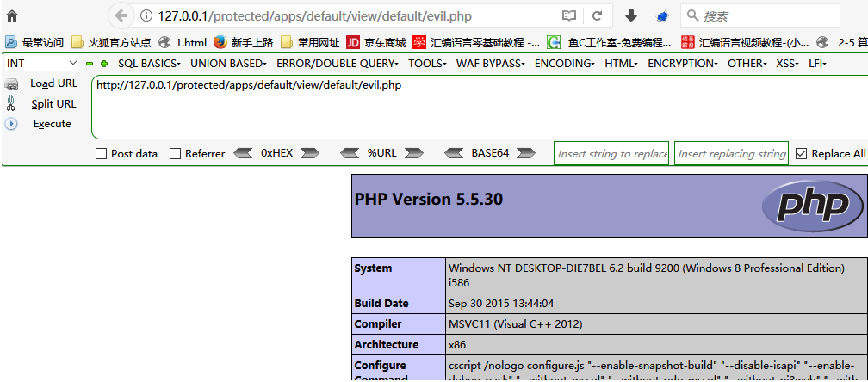This screenshot has width=868, height=382.
Task: Click the 搜索 search box
Action: pyautogui.click(x=760, y=16)
